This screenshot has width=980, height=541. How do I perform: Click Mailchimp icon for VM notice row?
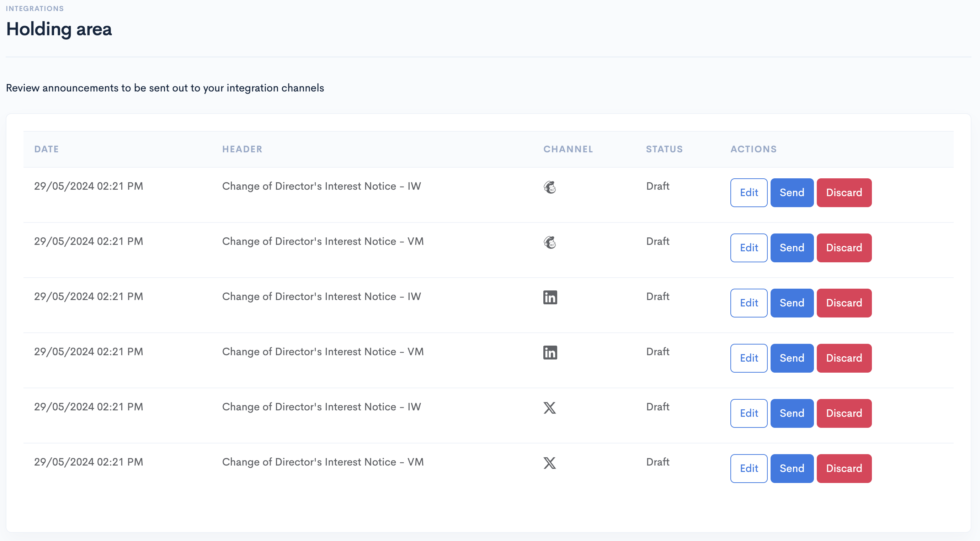click(x=549, y=242)
